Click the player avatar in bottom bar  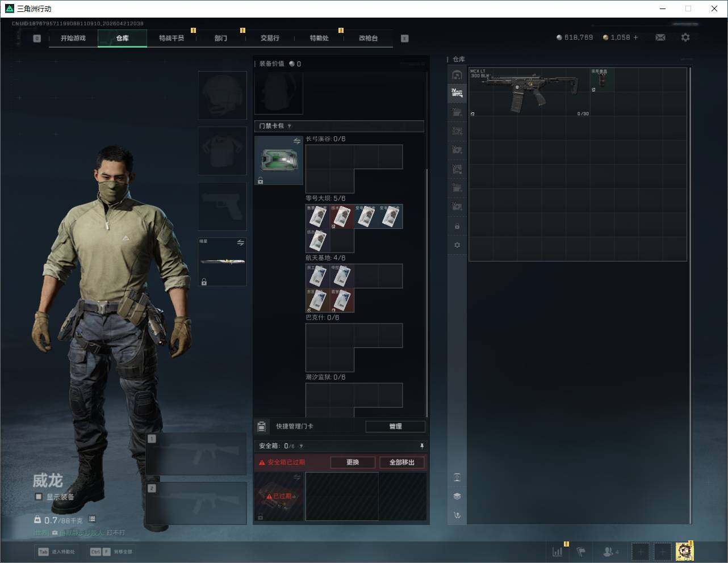click(x=685, y=551)
